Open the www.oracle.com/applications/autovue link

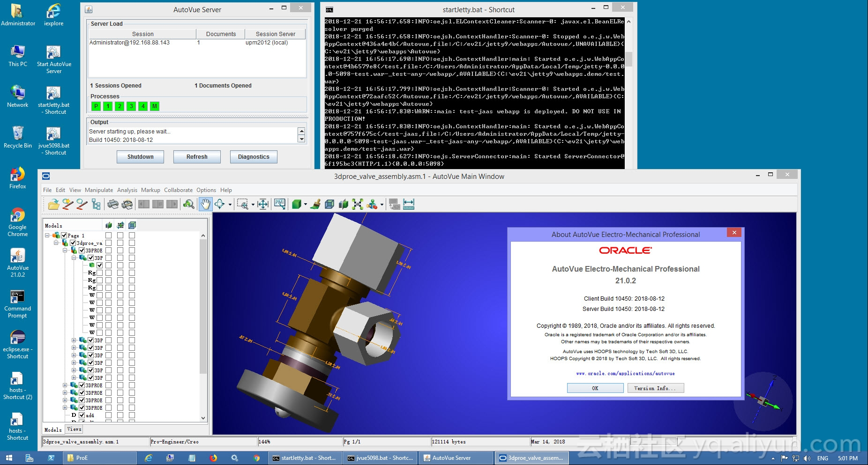point(625,374)
